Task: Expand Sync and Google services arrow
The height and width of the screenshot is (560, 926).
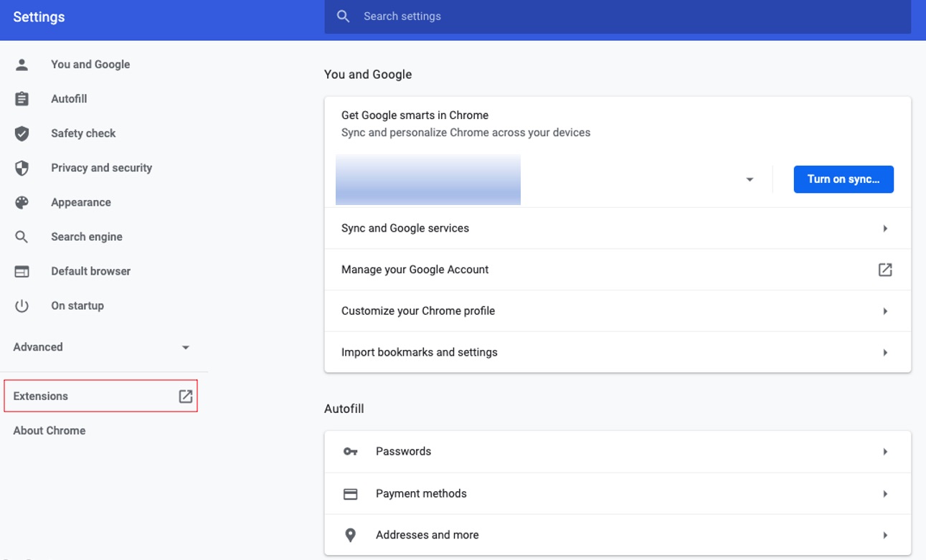Action: point(885,228)
